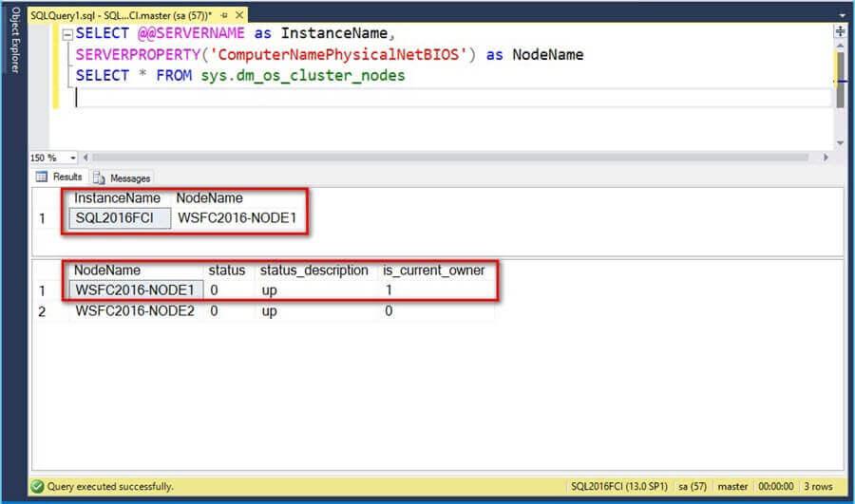The width and height of the screenshot is (855, 504).
Task: Click SQL2016FCI (13.0 SP1) status bar entry
Action: pos(618,487)
